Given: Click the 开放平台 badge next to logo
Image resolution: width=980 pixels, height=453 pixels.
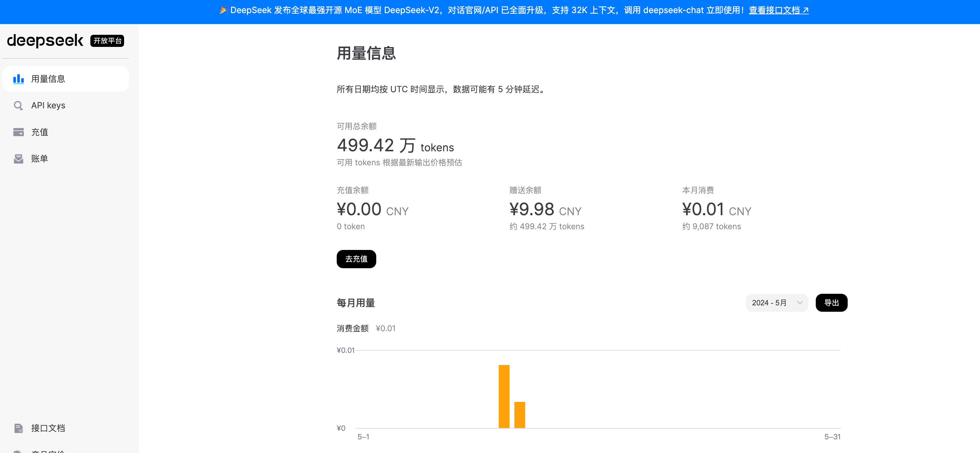Looking at the screenshot, I should [107, 41].
